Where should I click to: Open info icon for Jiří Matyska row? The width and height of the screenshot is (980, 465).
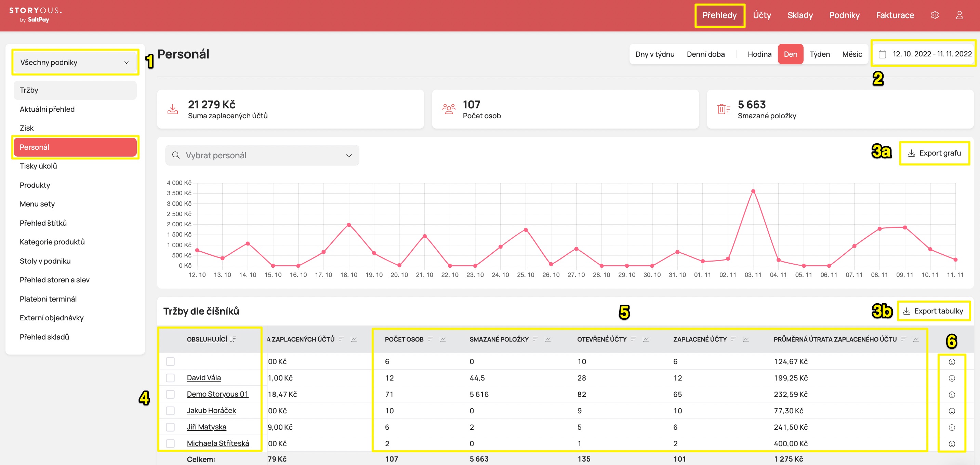pyautogui.click(x=952, y=427)
